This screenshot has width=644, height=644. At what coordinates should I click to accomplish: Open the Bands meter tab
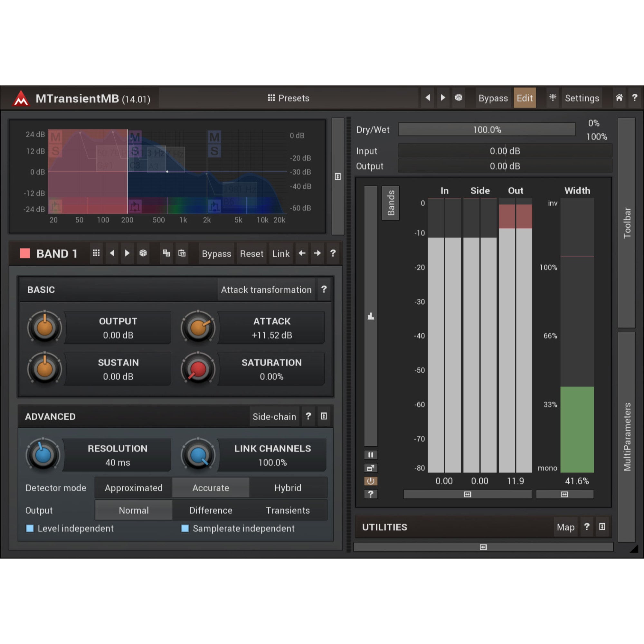[391, 203]
